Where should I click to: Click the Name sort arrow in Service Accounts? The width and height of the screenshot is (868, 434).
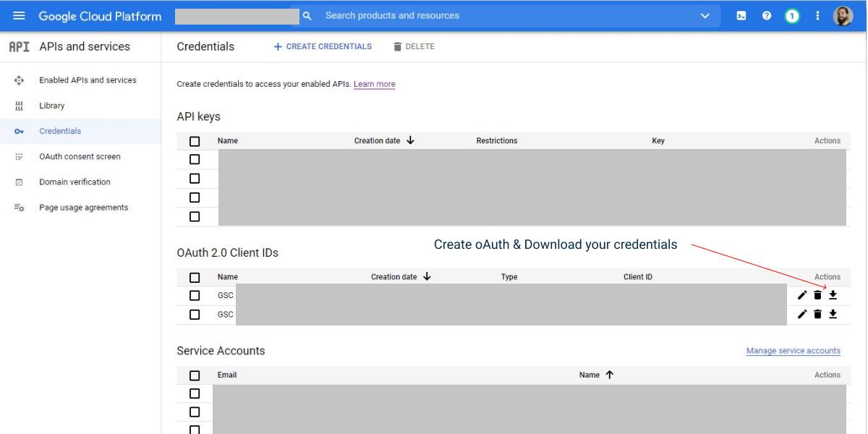pos(609,375)
